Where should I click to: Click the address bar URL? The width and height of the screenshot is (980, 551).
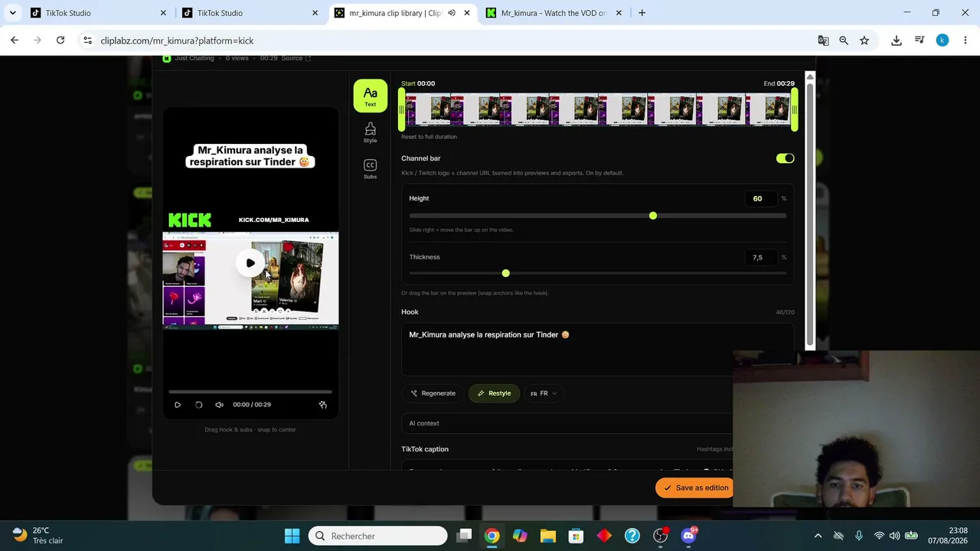coord(177,41)
